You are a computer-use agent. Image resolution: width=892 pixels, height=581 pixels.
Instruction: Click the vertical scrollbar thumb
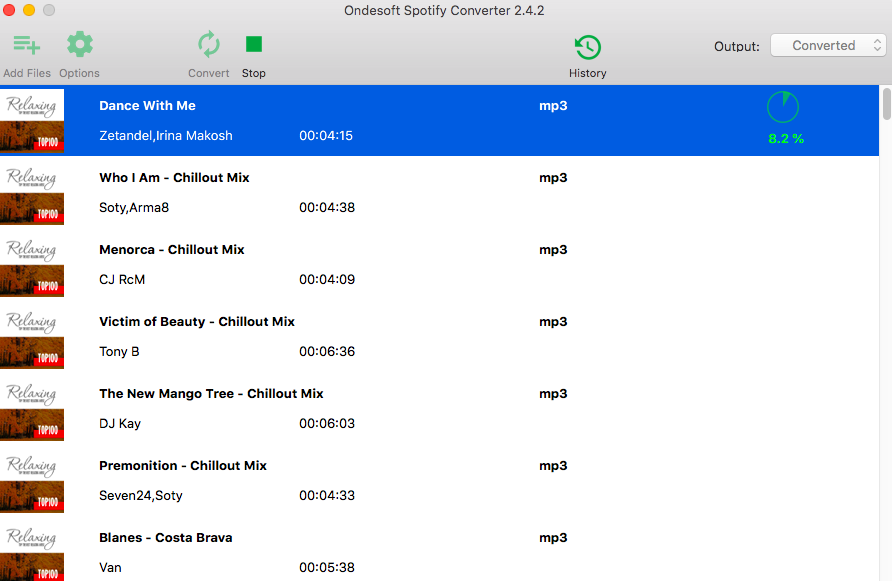(x=886, y=104)
